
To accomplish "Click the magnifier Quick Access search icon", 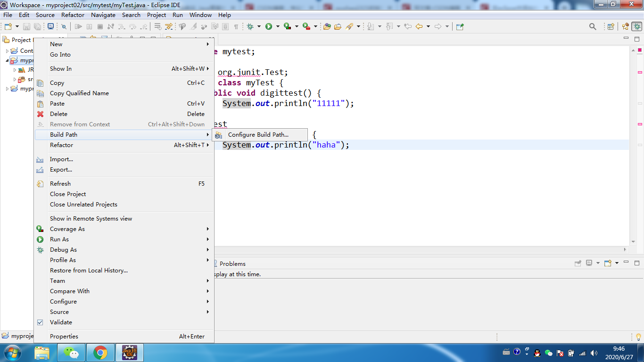I will [593, 27].
